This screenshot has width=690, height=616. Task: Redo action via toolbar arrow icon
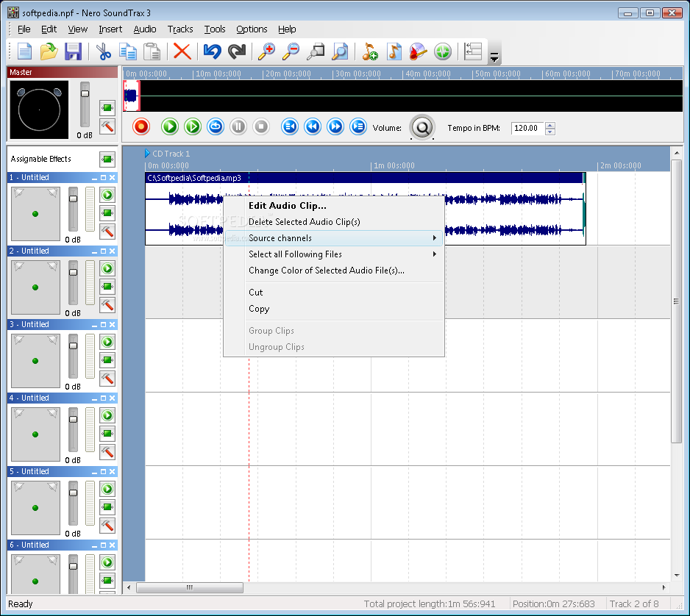coord(237,51)
